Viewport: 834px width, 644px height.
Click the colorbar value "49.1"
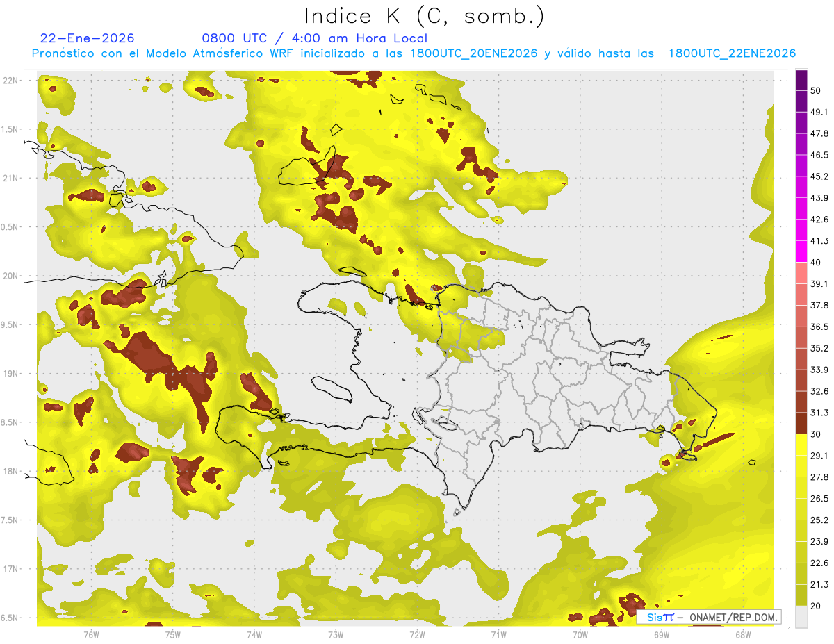pos(820,112)
